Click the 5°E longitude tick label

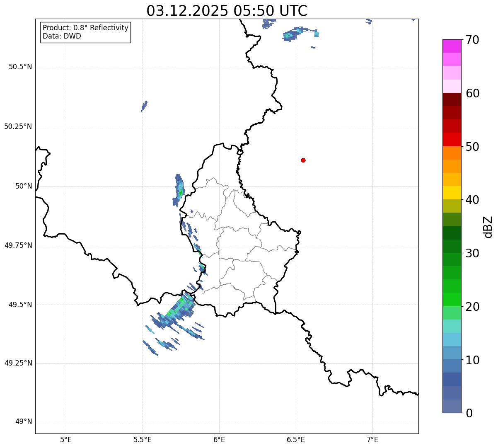tap(66, 439)
